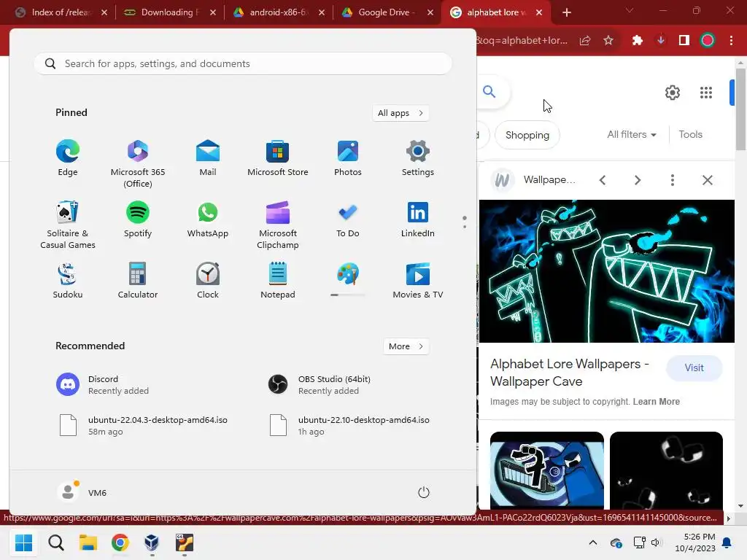747x560 pixels.
Task: Open Edge from pinned apps
Action: click(68, 158)
